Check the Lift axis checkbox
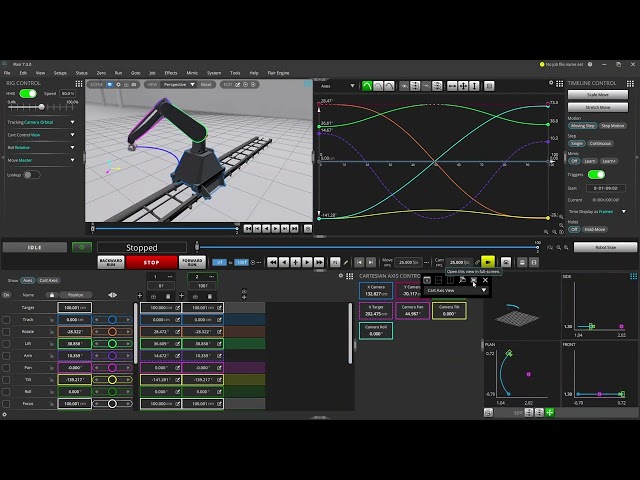The image size is (640, 480). (6, 344)
